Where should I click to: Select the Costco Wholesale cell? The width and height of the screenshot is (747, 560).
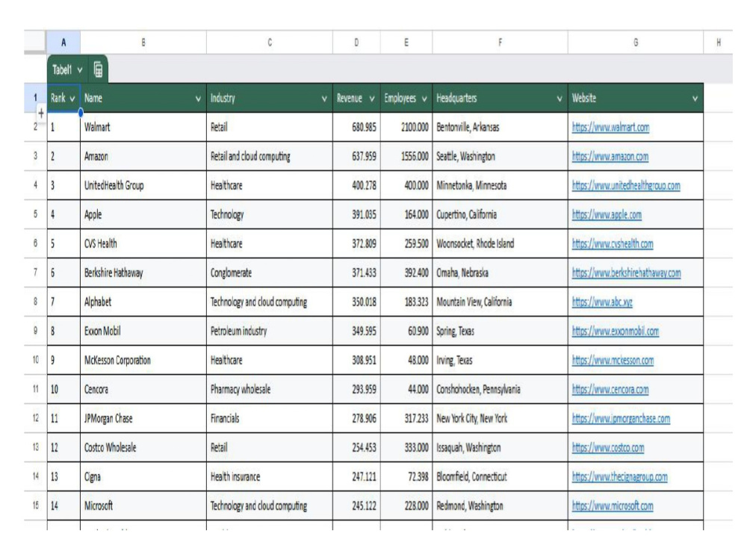click(143, 447)
